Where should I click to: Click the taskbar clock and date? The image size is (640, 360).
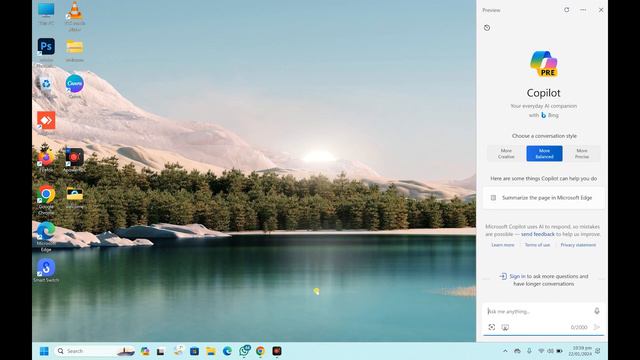click(581, 351)
